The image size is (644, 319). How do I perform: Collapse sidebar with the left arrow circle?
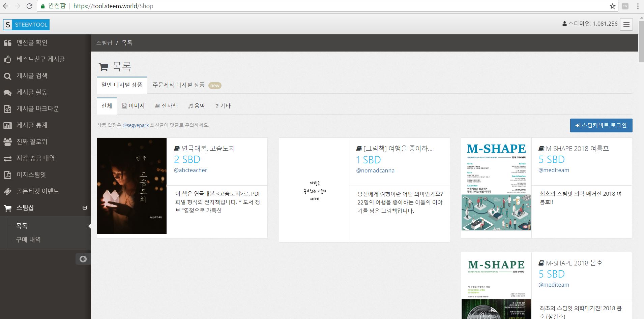pyautogui.click(x=83, y=259)
